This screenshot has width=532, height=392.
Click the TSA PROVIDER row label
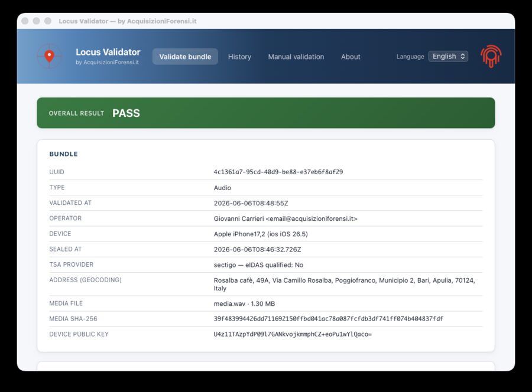click(72, 264)
